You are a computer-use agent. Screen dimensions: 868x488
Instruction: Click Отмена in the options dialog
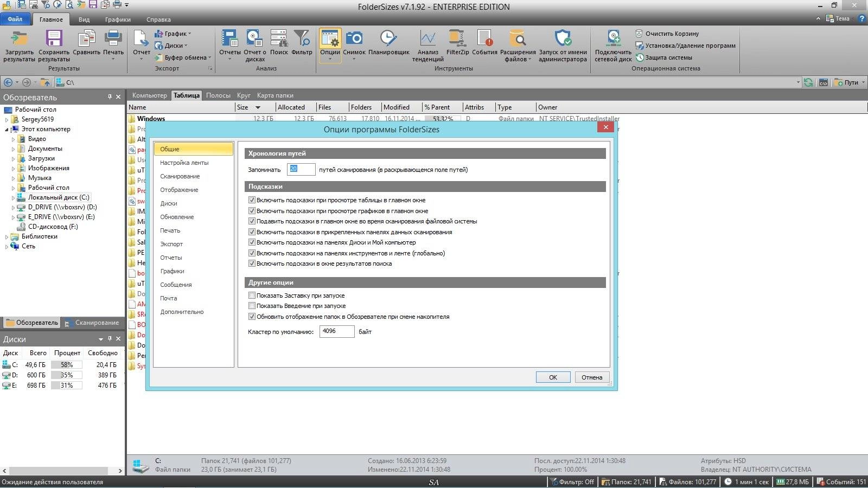pos(592,377)
